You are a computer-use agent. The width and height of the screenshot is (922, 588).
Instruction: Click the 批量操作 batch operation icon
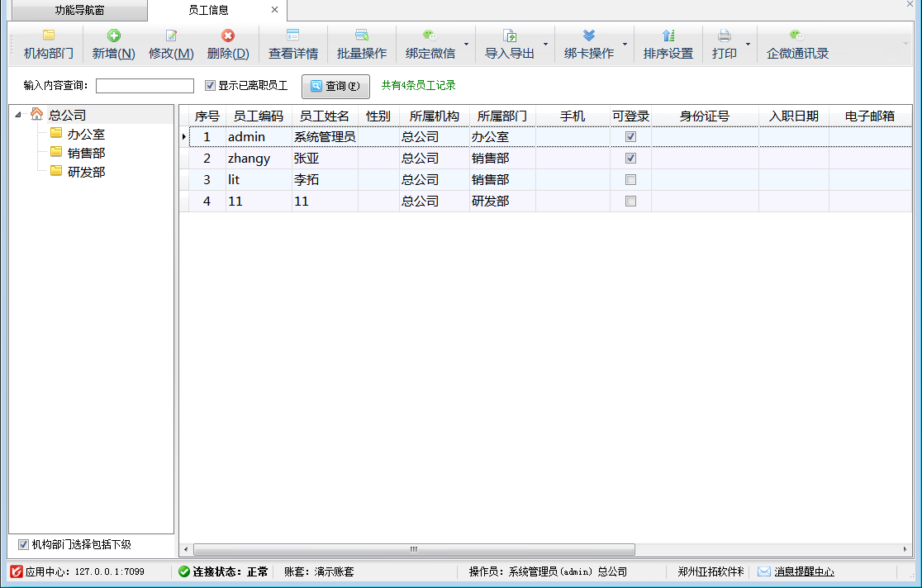point(361,36)
